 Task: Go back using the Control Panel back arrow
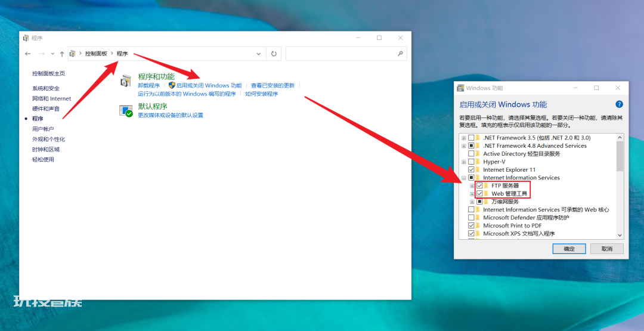point(28,54)
